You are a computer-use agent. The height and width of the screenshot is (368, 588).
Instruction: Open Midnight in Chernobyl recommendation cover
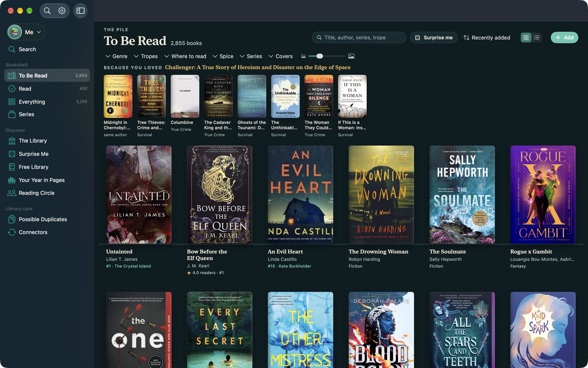pyautogui.click(x=118, y=96)
